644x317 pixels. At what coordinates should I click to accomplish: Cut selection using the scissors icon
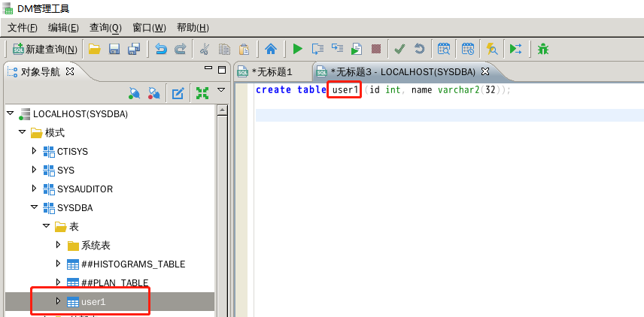[204, 50]
